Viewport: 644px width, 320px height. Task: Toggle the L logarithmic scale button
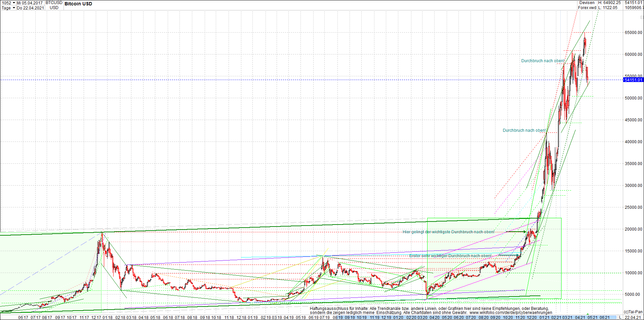click(x=620, y=317)
